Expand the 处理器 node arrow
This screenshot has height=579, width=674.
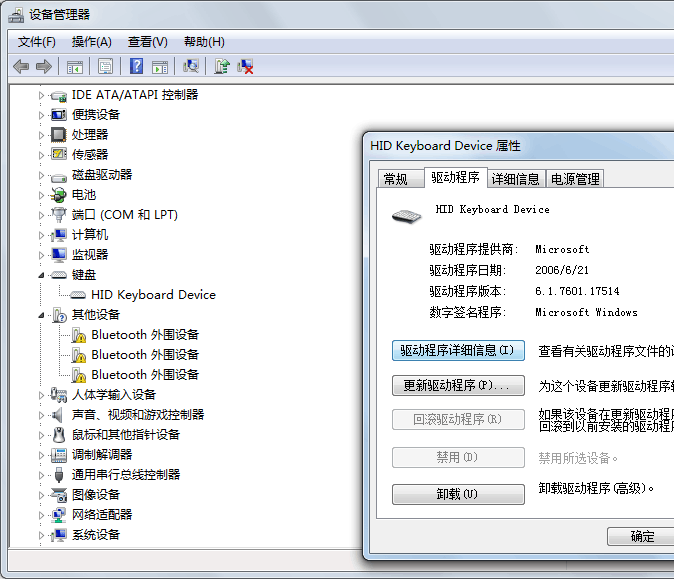click(x=41, y=135)
